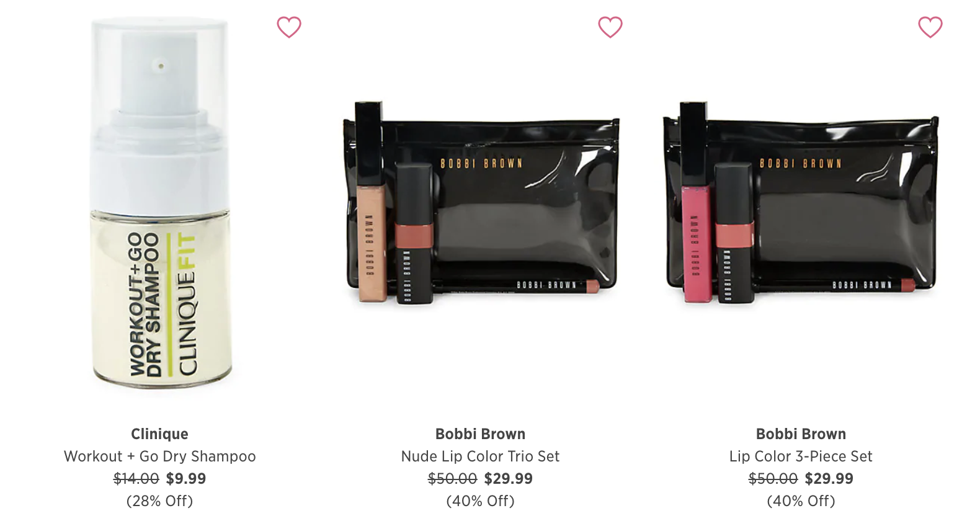Image resolution: width=980 pixels, height=521 pixels.
Task: Click the $29.99 price of Nude Trio Set
Action: (508, 479)
